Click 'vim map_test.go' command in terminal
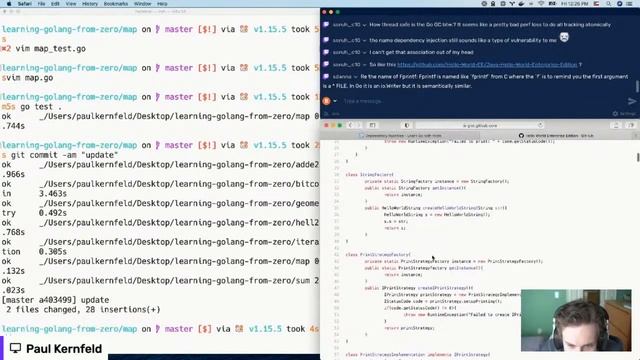Image resolution: width=640 pixels, height=360 pixels. 51,49
